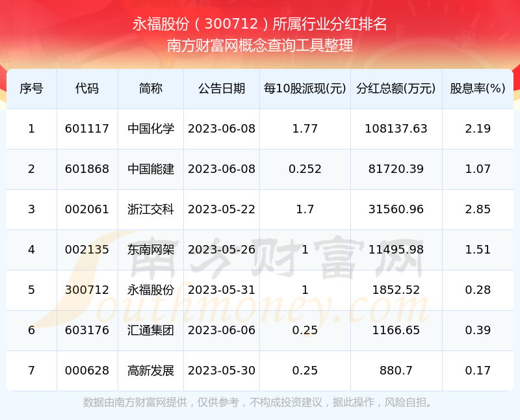
Task: Click stock code 000628
Action: pos(87,371)
